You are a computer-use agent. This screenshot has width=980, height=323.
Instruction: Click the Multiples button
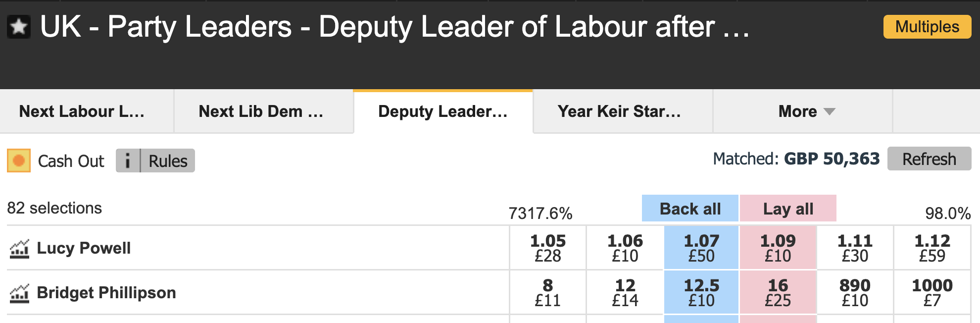pyautogui.click(x=927, y=27)
